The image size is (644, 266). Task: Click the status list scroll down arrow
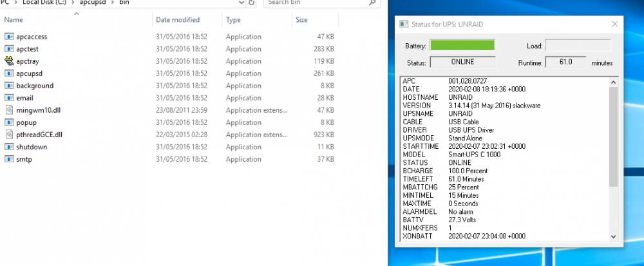tap(614, 236)
